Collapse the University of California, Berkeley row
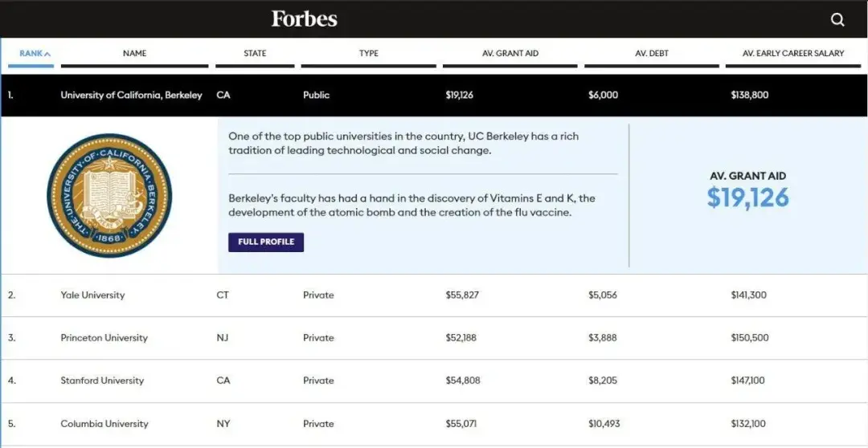 [131, 95]
